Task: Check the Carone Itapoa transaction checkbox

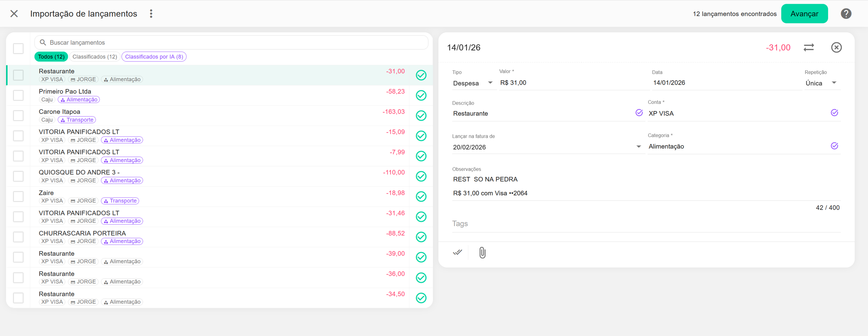Action: tap(18, 116)
